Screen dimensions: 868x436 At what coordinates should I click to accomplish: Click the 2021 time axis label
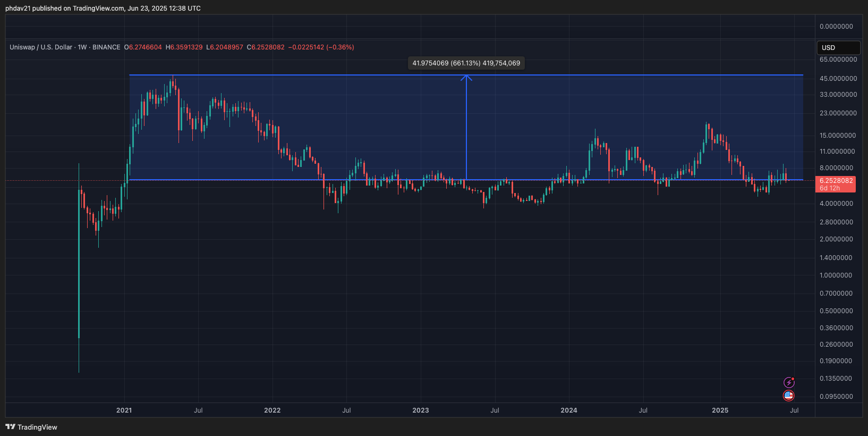pyautogui.click(x=124, y=410)
